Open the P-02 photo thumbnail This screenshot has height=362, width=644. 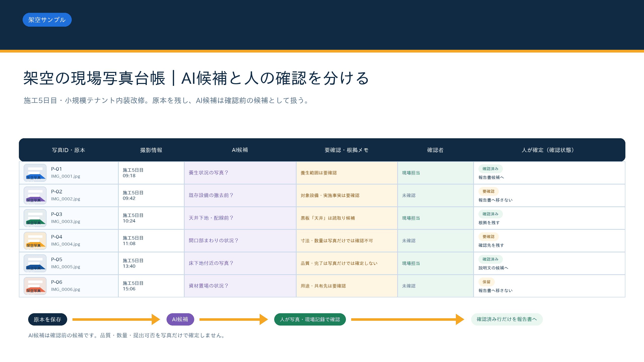pos(35,195)
